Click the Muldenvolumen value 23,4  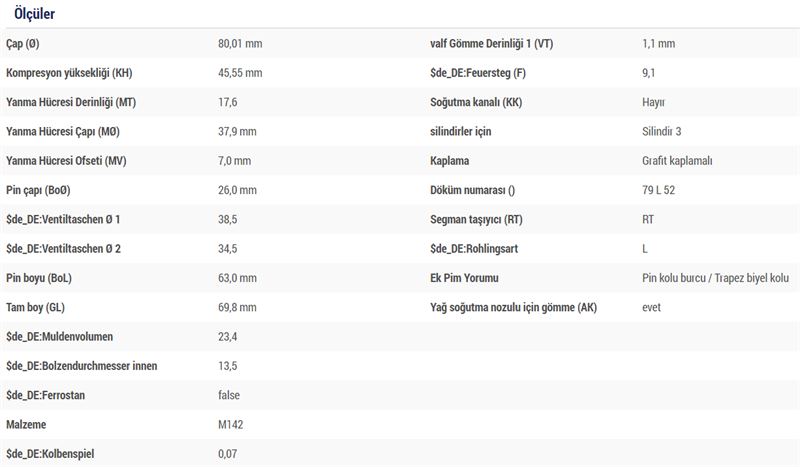[227, 337]
